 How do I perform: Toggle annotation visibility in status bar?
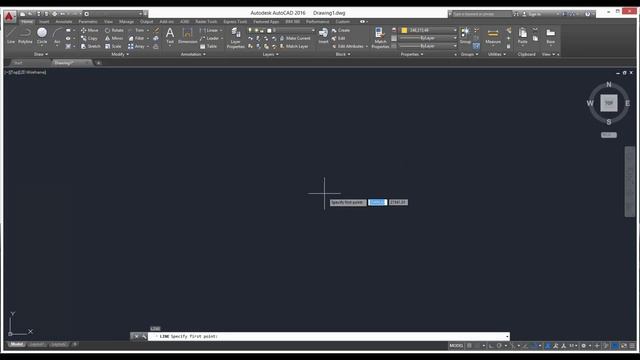[x=548, y=346]
